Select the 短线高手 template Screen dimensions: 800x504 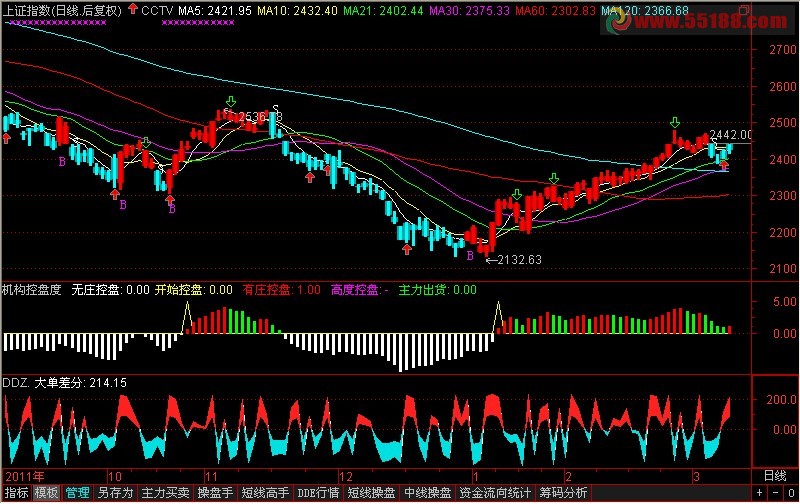click(x=265, y=493)
